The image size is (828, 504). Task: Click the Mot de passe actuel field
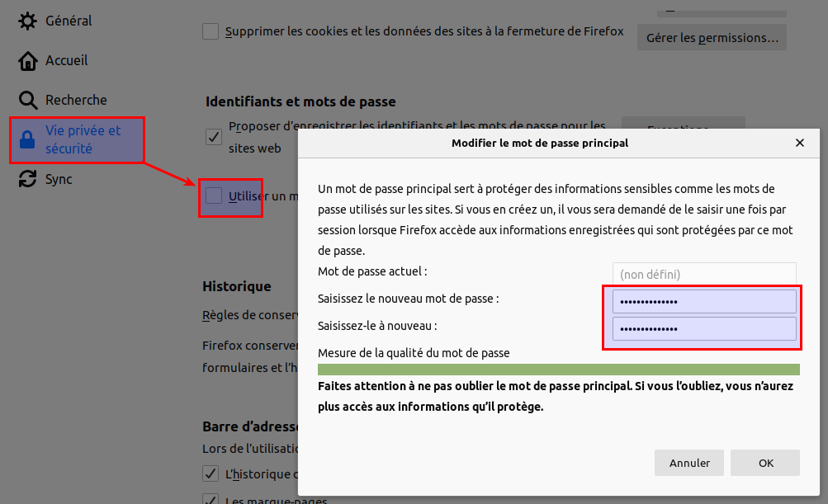point(703,275)
